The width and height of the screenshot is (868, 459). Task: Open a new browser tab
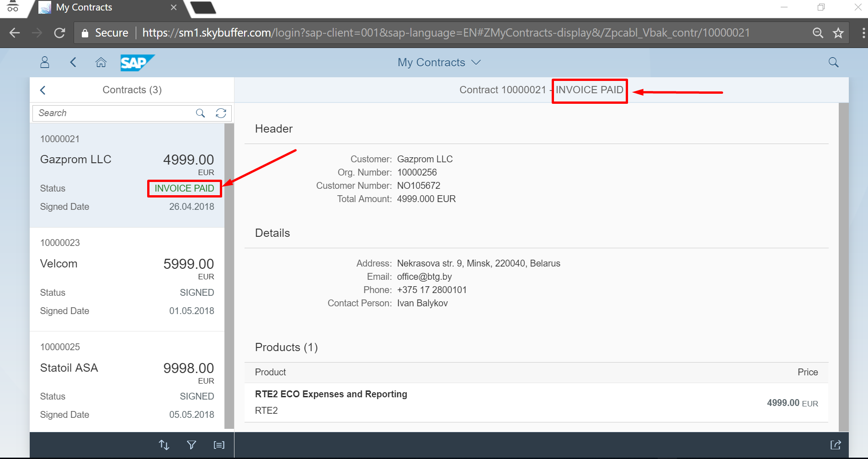coord(202,8)
